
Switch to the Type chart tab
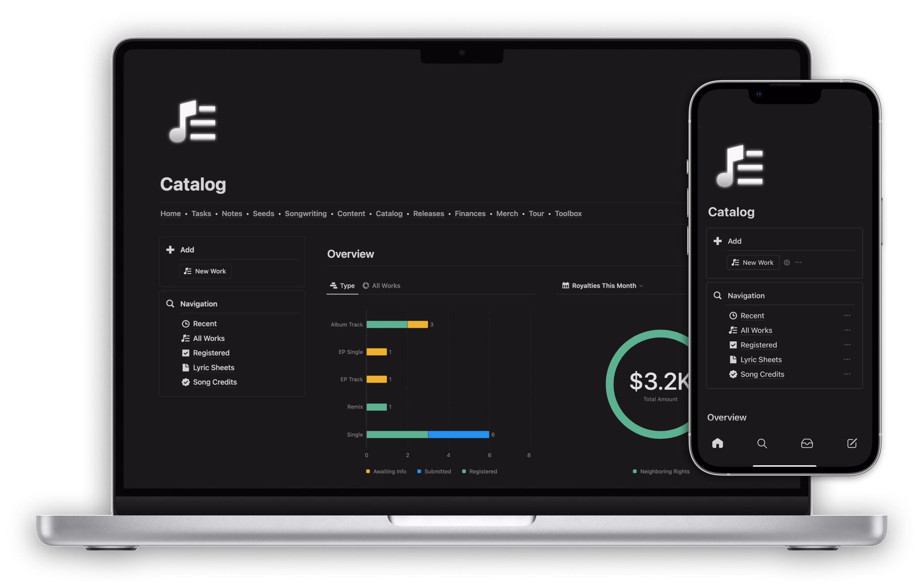(x=342, y=285)
